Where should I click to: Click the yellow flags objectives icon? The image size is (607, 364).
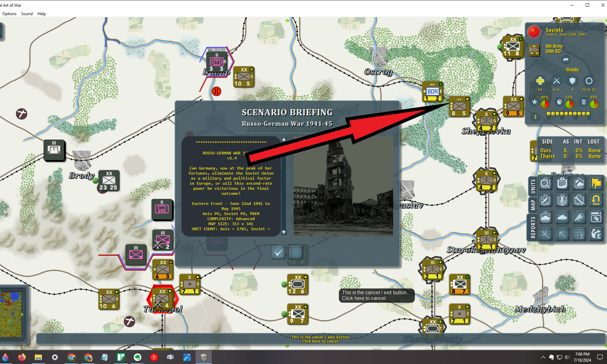pos(596,184)
